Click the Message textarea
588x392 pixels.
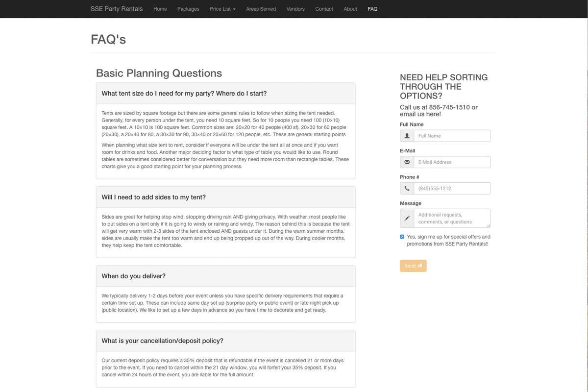pyautogui.click(x=452, y=218)
